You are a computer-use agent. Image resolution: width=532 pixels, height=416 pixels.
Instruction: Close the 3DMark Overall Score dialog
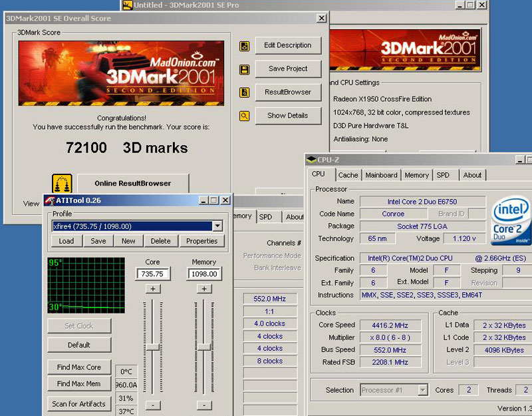pyautogui.click(x=321, y=18)
